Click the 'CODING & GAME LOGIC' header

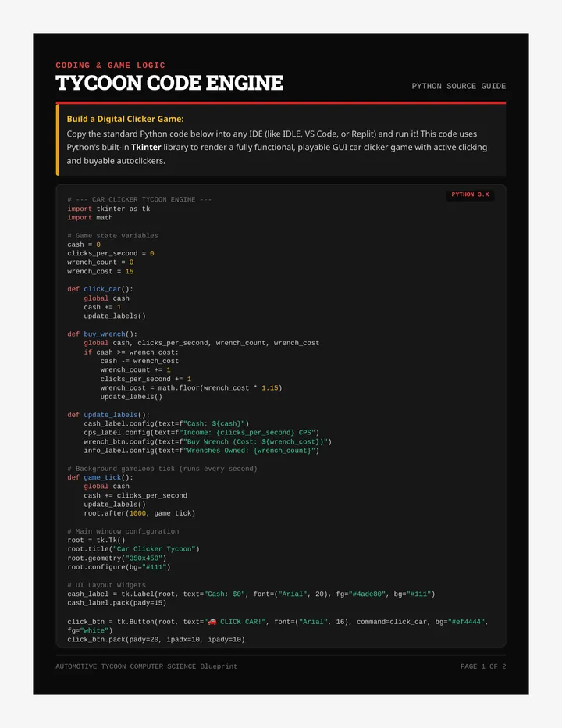111,66
